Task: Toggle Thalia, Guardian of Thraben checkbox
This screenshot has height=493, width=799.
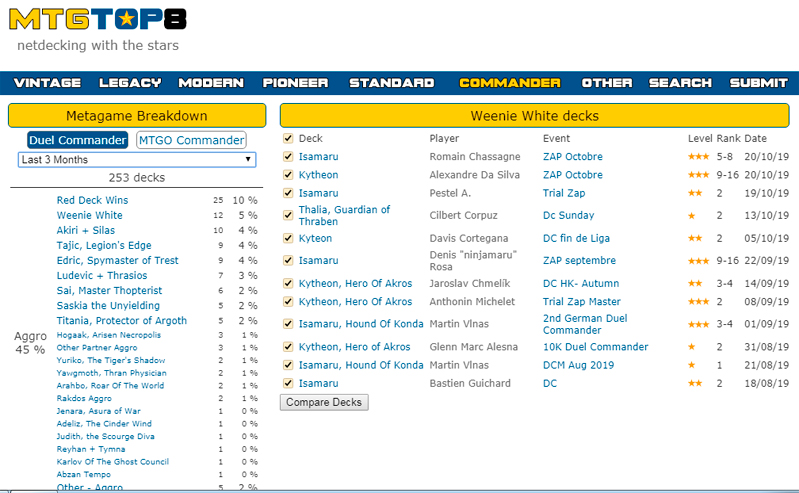Action: tap(288, 215)
